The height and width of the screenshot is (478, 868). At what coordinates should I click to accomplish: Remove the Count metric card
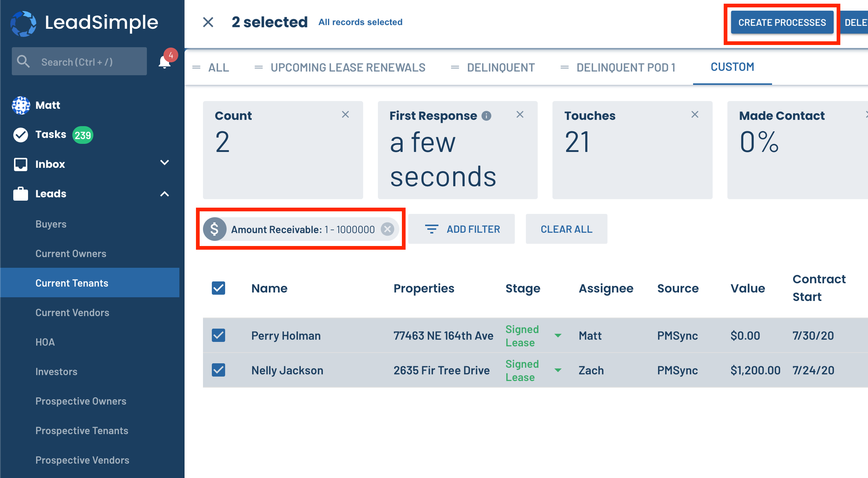[x=345, y=114]
